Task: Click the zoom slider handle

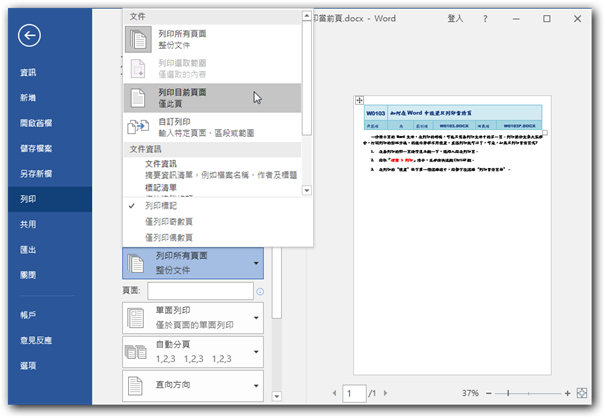Action: [508, 393]
